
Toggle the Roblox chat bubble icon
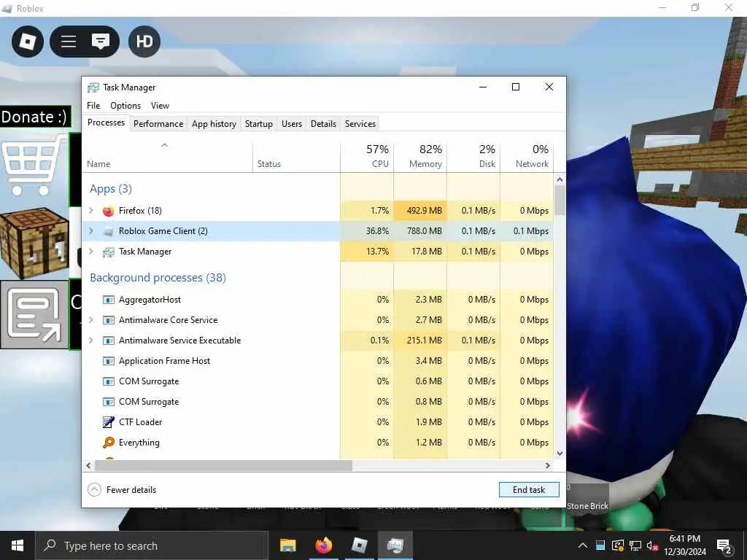click(101, 42)
